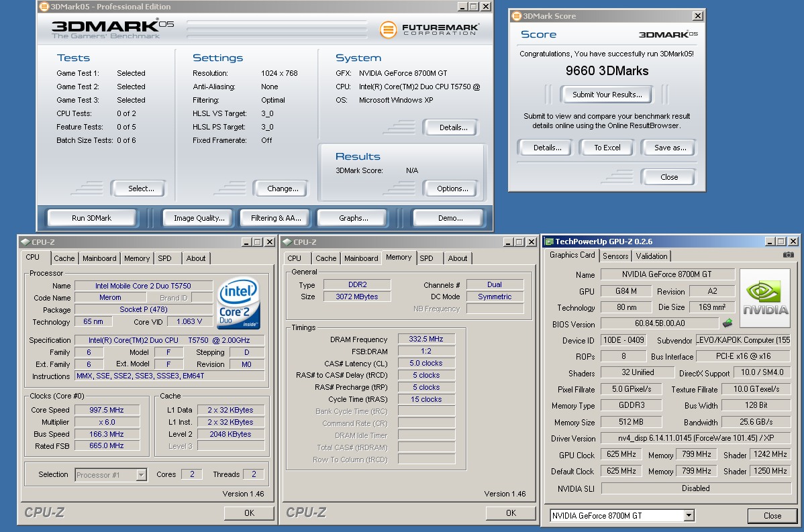
Task: Click the Graphs button
Action: pos(353,218)
